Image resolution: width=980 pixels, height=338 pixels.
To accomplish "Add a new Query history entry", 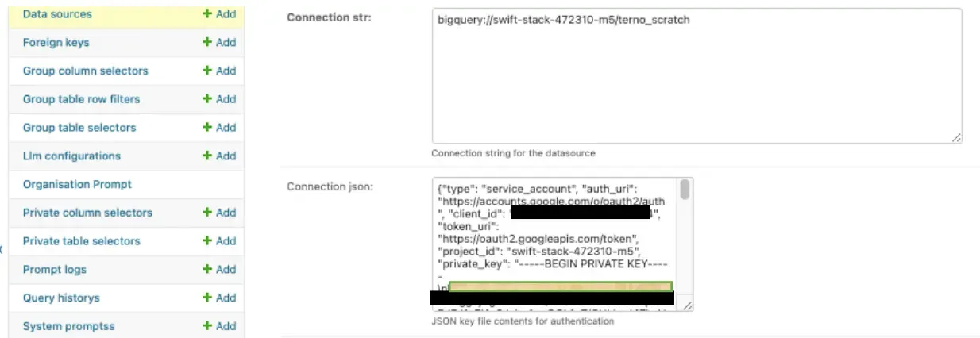I will coord(219,298).
